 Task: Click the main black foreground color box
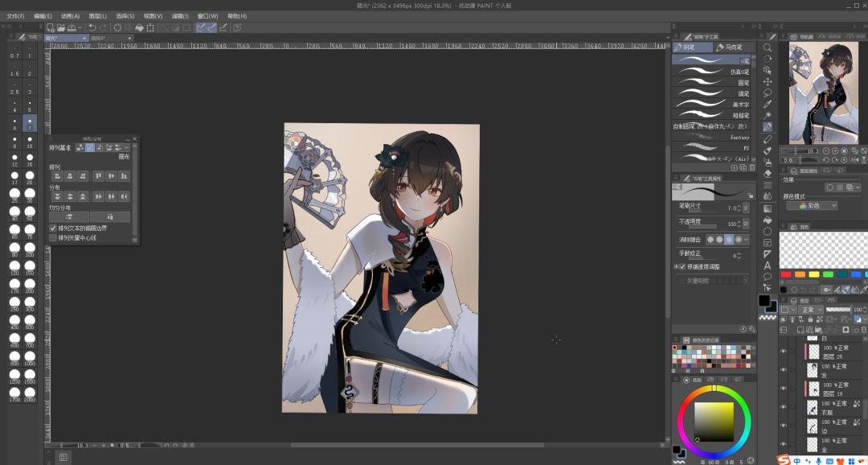coord(764,300)
